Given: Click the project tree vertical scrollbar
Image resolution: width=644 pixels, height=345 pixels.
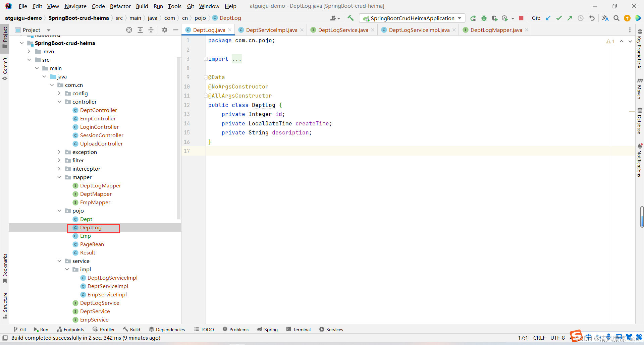Looking at the screenshot, I should click(x=178, y=138).
